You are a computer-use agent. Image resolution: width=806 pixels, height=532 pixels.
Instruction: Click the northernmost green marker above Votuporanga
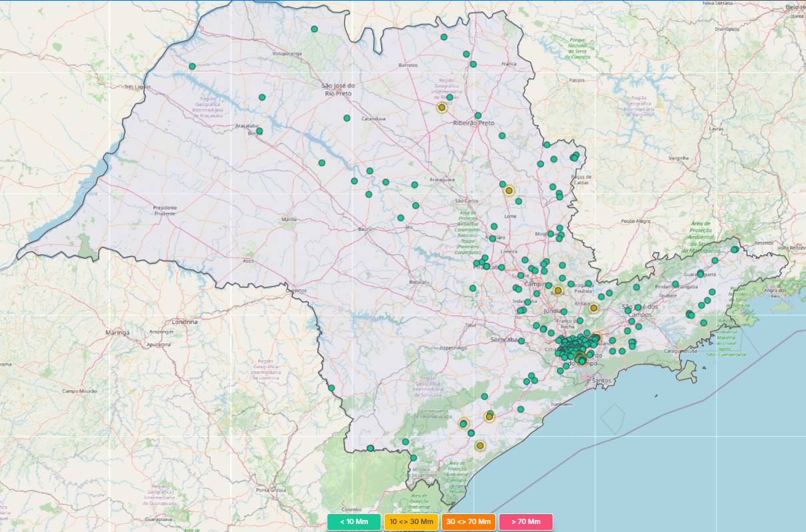(314, 29)
